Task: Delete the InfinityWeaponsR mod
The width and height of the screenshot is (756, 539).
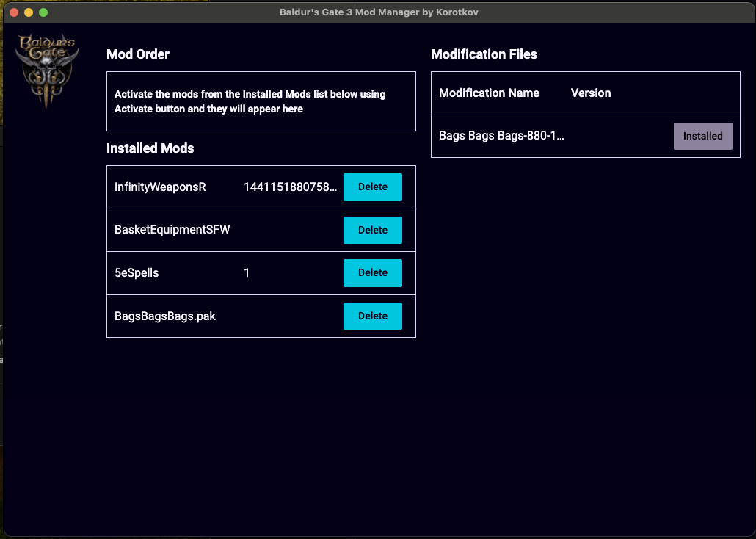Action: [x=372, y=187]
